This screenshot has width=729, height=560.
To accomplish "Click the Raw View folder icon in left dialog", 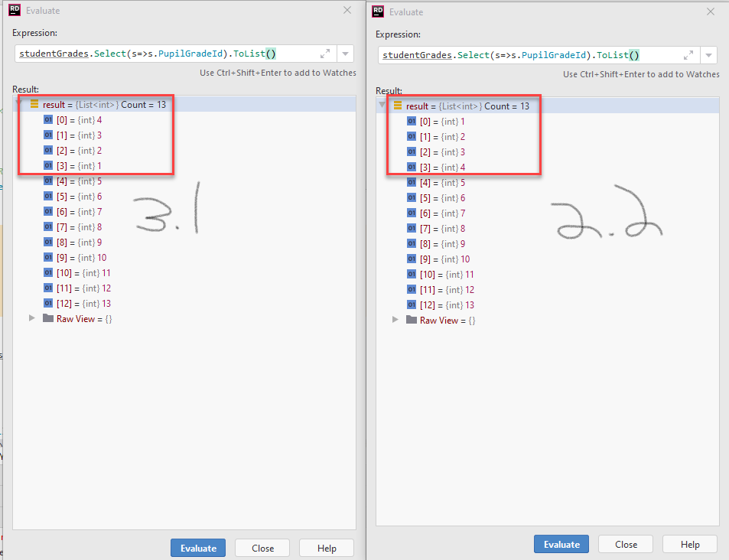I will pos(46,318).
